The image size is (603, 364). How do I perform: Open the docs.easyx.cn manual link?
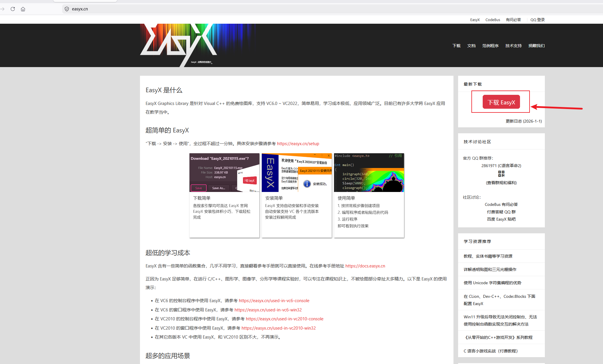point(365,266)
